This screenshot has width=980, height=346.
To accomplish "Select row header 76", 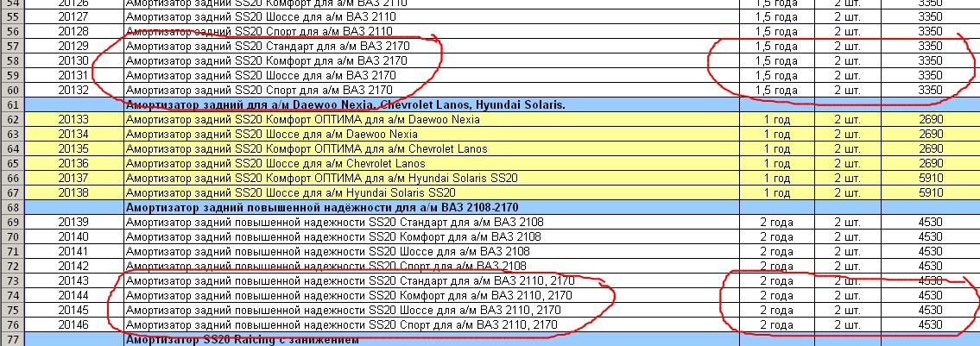I will [x=10, y=324].
